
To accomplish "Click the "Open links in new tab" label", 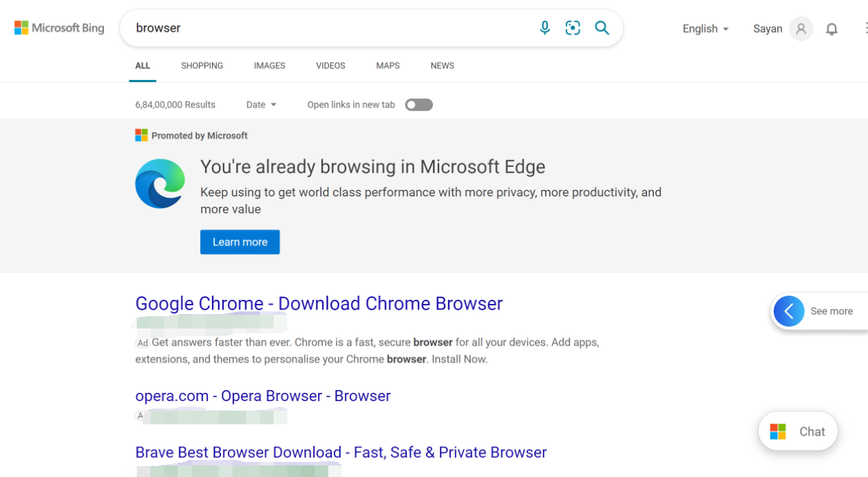I will click(x=351, y=105).
